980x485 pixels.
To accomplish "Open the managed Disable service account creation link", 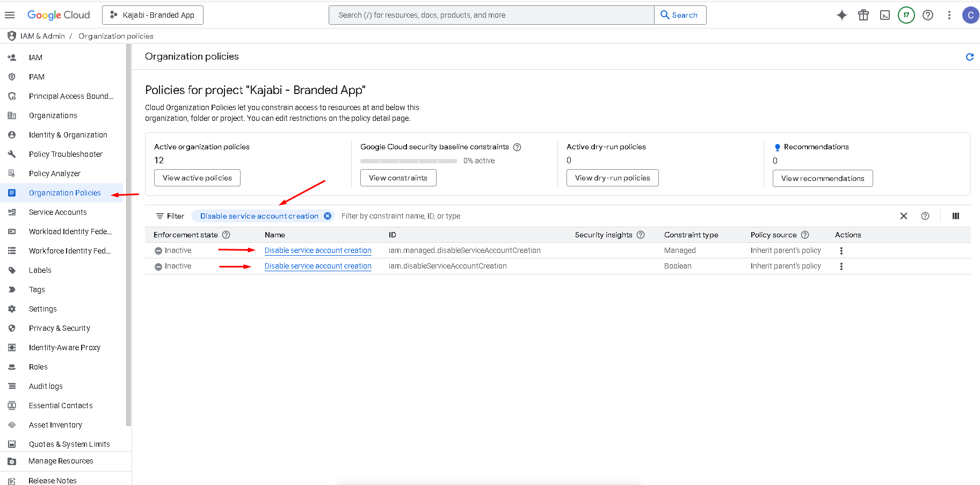I will pos(318,250).
